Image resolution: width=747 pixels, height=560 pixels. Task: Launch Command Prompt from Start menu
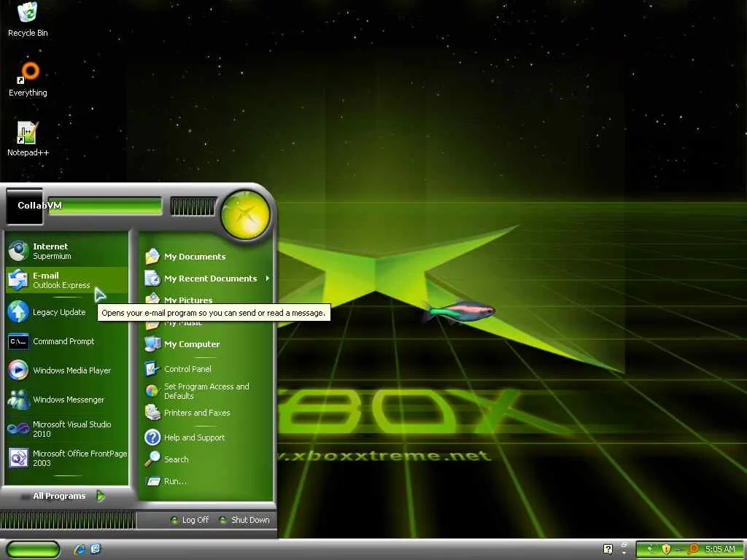click(66, 341)
